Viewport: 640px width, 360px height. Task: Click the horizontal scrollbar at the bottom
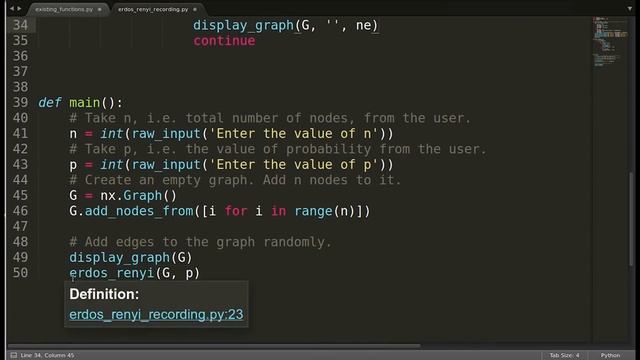tap(214, 346)
